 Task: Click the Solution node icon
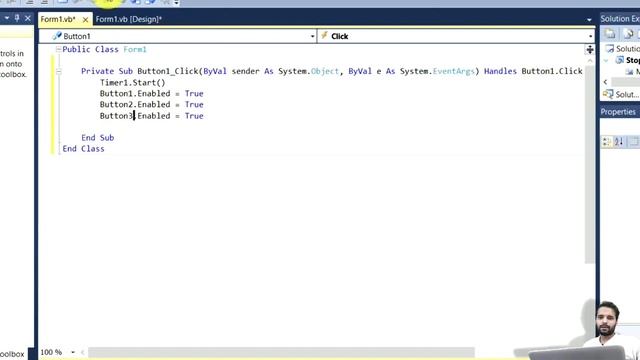(x=610, y=49)
